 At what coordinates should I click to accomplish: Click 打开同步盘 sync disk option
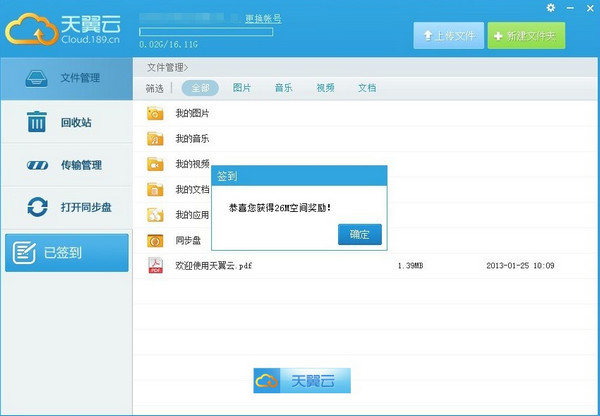65,207
